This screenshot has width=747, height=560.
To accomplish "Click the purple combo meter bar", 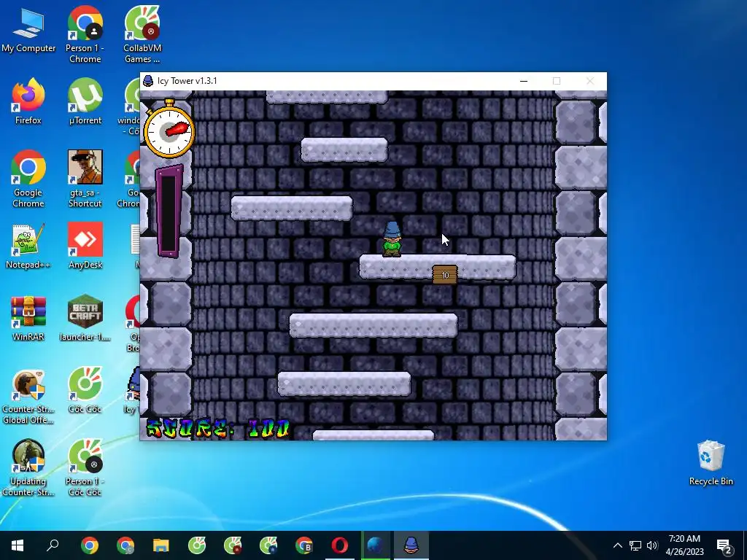I will (169, 211).
